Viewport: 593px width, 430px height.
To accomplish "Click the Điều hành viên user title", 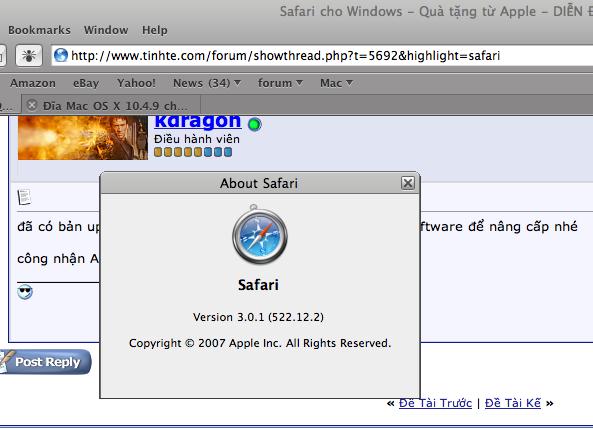I will [197, 139].
